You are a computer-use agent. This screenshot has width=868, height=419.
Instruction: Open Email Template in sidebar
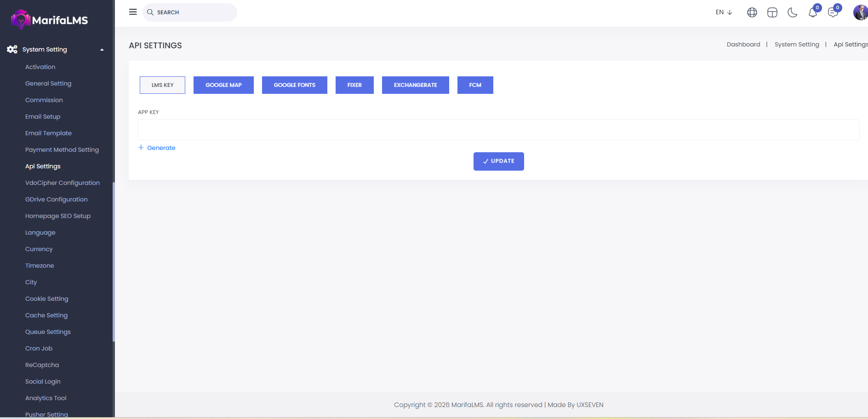pos(48,133)
